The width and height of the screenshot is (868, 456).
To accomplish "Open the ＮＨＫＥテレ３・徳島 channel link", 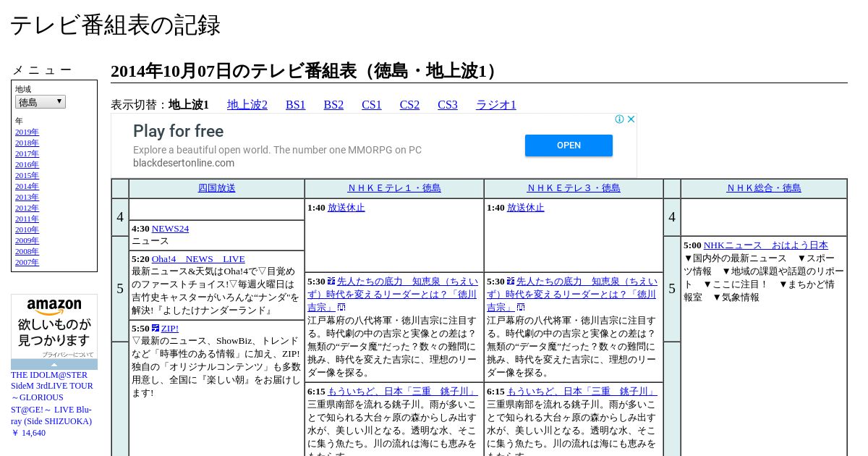I will tap(574, 188).
